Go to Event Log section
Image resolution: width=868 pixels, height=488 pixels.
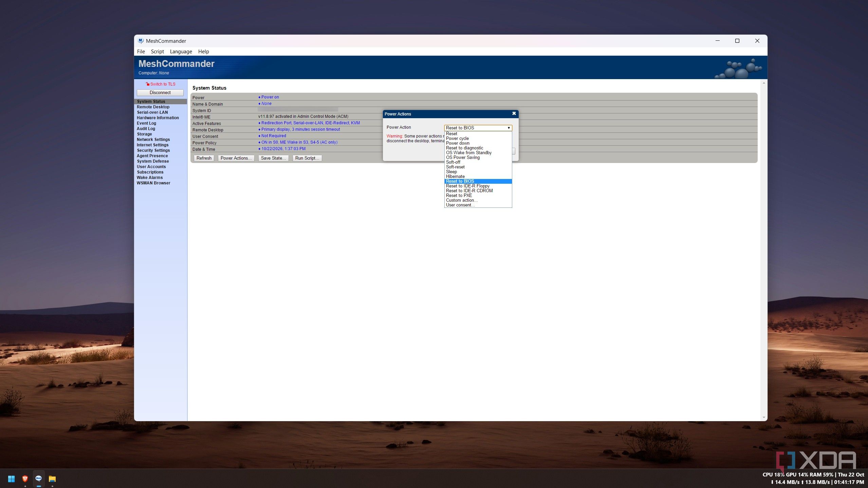click(146, 123)
